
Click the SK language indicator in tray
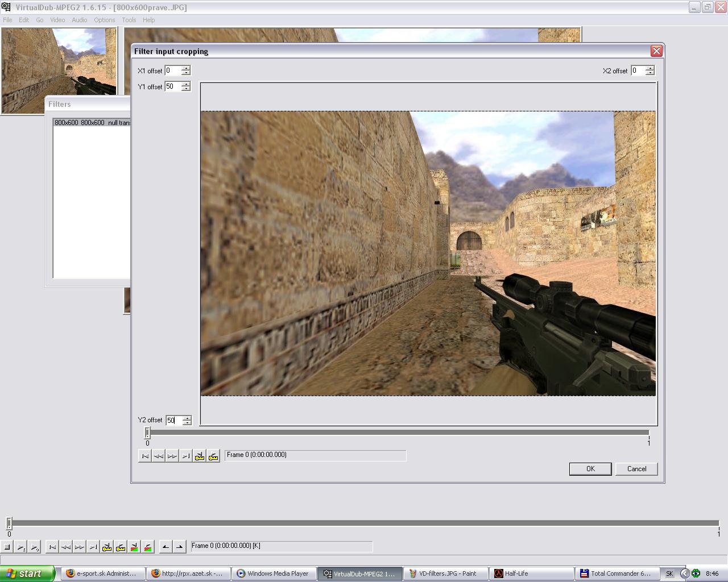click(669, 573)
